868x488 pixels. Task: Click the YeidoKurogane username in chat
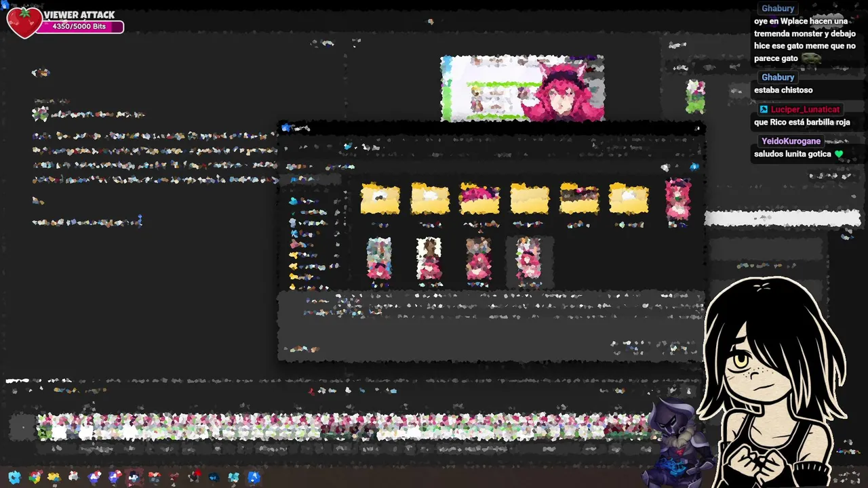(x=791, y=141)
